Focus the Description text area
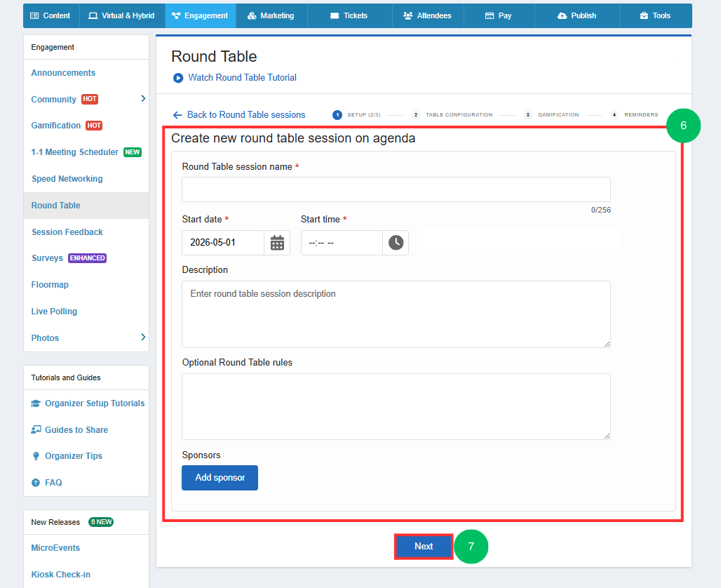 396,314
